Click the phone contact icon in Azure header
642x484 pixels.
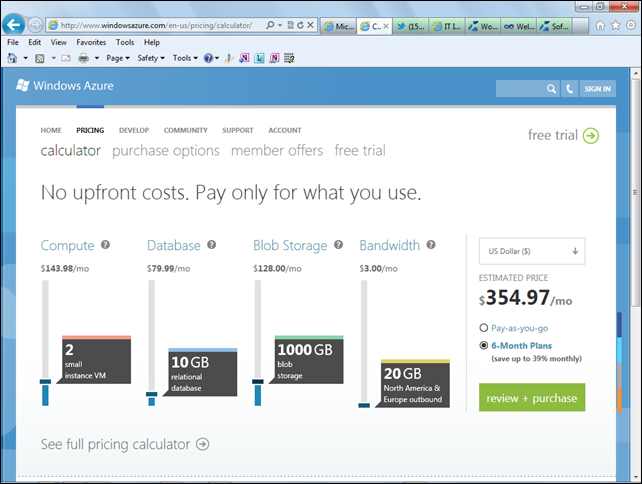pyautogui.click(x=570, y=88)
